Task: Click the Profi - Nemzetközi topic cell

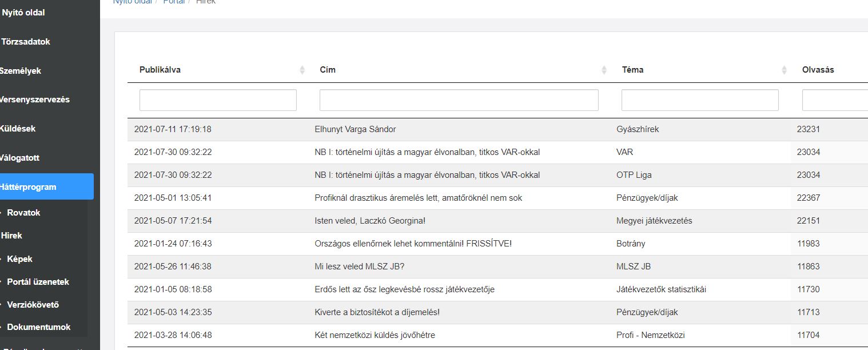Action: (x=651, y=335)
